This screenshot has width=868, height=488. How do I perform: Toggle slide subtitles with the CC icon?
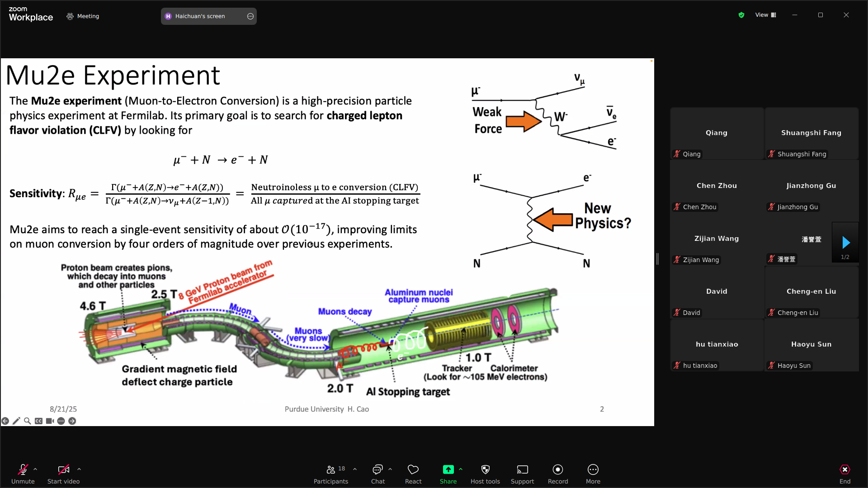pos(39,421)
